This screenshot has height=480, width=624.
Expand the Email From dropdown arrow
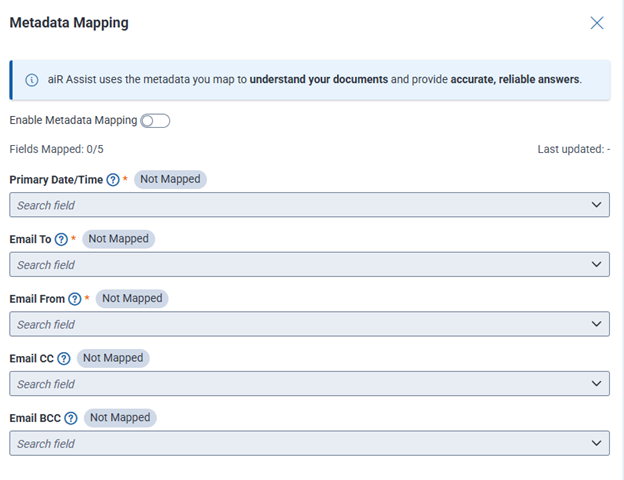(x=596, y=324)
